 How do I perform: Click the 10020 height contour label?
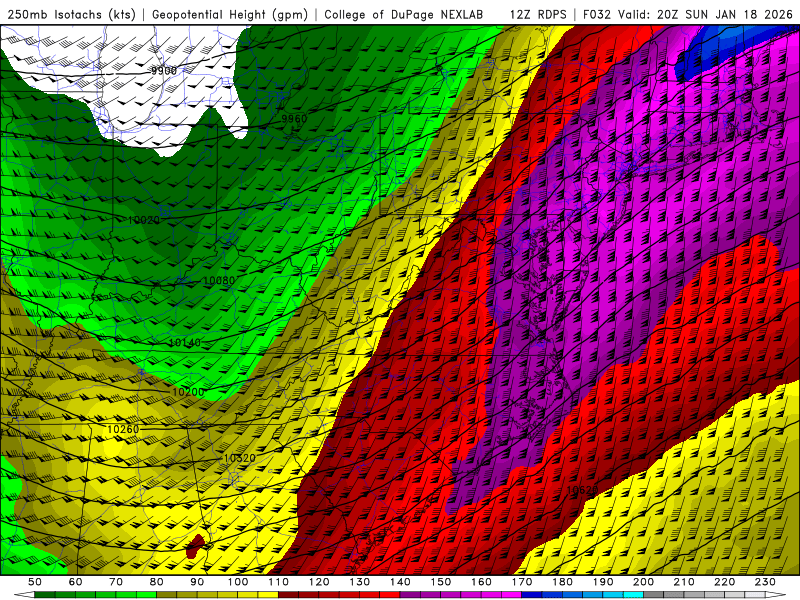pos(143,220)
